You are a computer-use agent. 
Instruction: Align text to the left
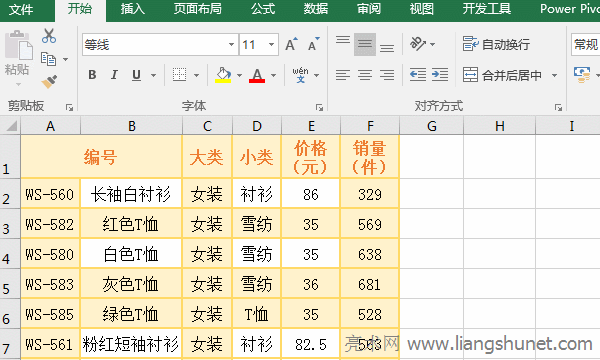click(x=343, y=75)
